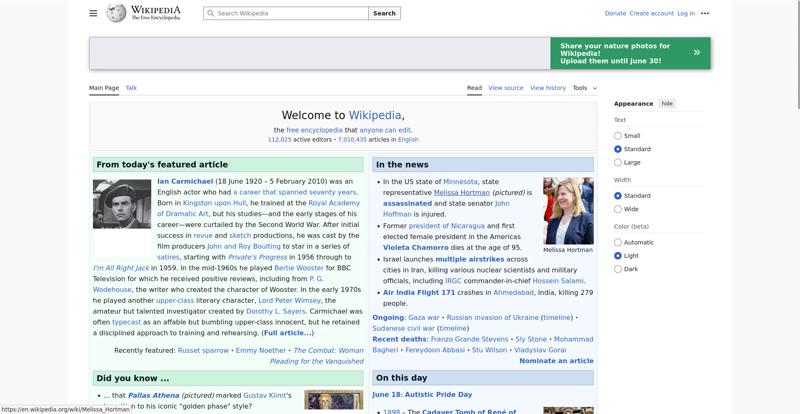Choose the Automatic color mode

point(618,242)
